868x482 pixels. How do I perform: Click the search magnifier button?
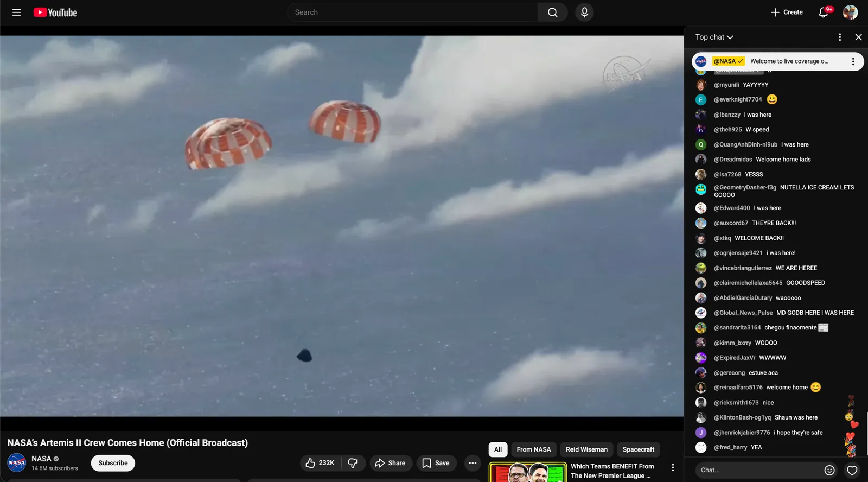[x=552, y=12]
